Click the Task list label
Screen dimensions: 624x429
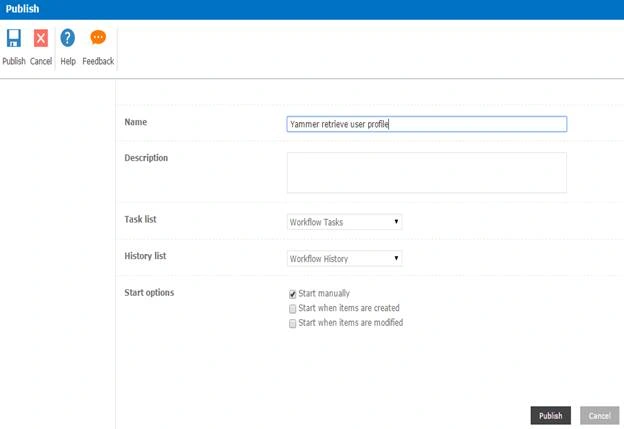[x=140, y=219]
